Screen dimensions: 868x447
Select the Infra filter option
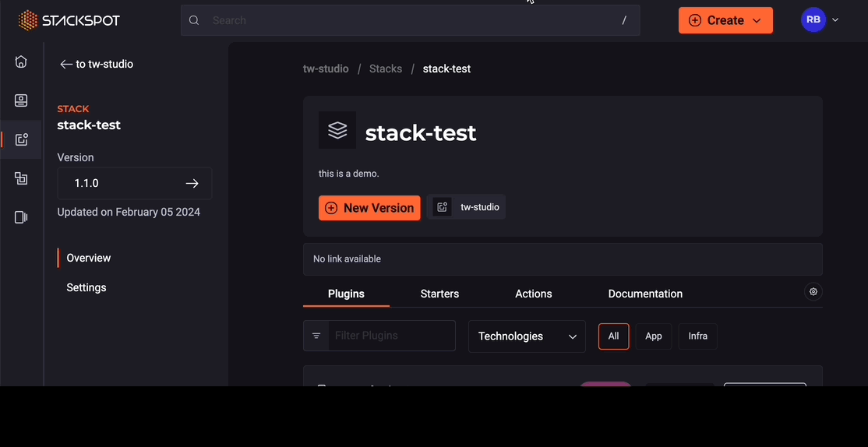pos(697,336)
